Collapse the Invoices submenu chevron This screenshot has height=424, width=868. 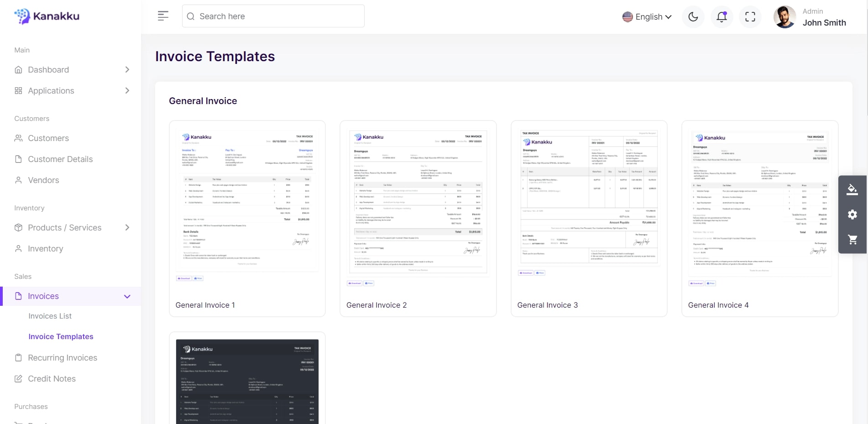[127, 296]
